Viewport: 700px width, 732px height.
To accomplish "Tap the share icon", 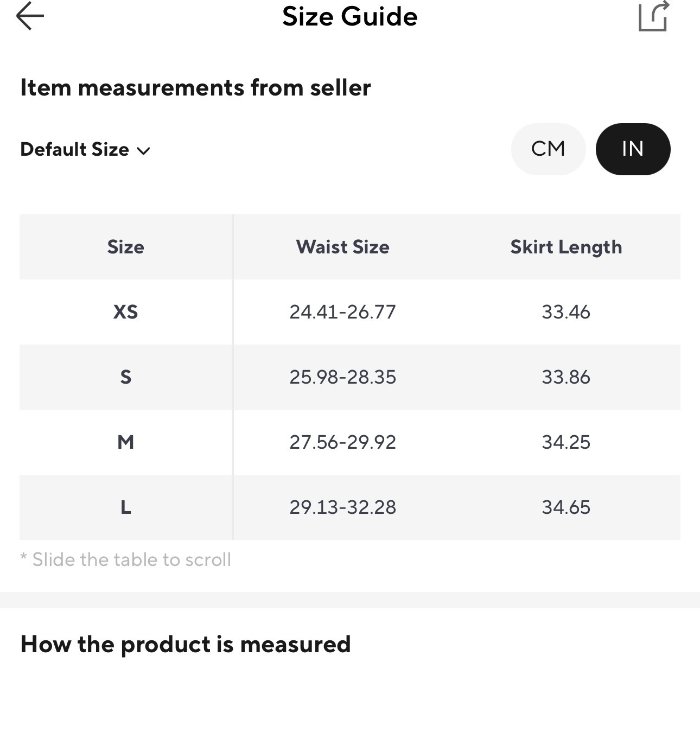I will [x=653, y=16].
